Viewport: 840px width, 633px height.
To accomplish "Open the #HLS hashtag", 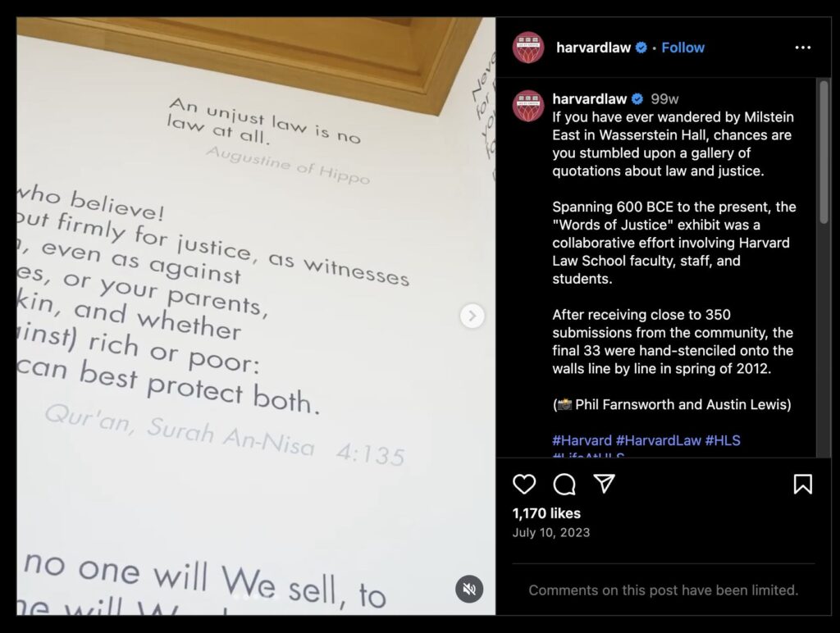I will 723,440.
